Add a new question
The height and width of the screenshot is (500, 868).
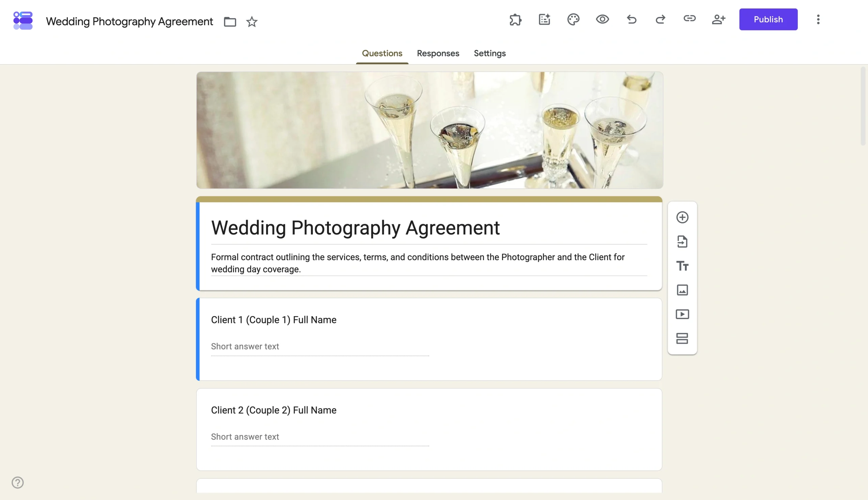(682, 217)
